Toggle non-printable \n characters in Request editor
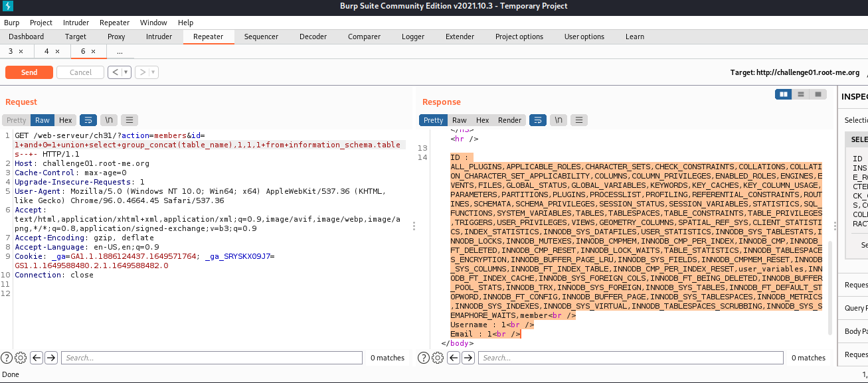 [x=108, y=120]
